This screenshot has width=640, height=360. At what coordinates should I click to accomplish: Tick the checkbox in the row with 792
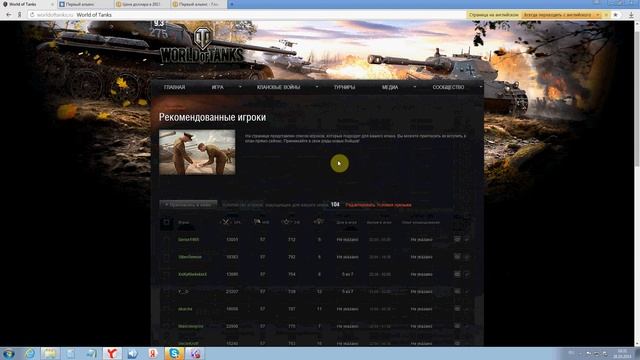166,257
